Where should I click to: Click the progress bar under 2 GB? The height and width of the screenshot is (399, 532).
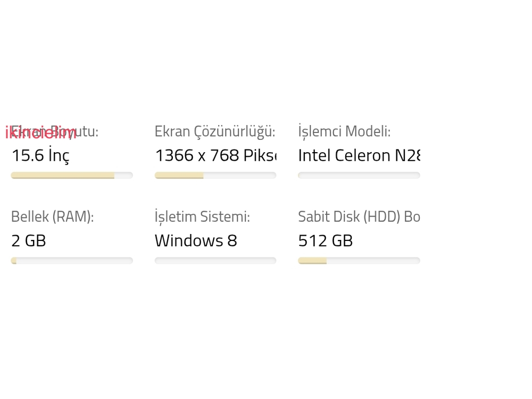(x=72, y=261)
